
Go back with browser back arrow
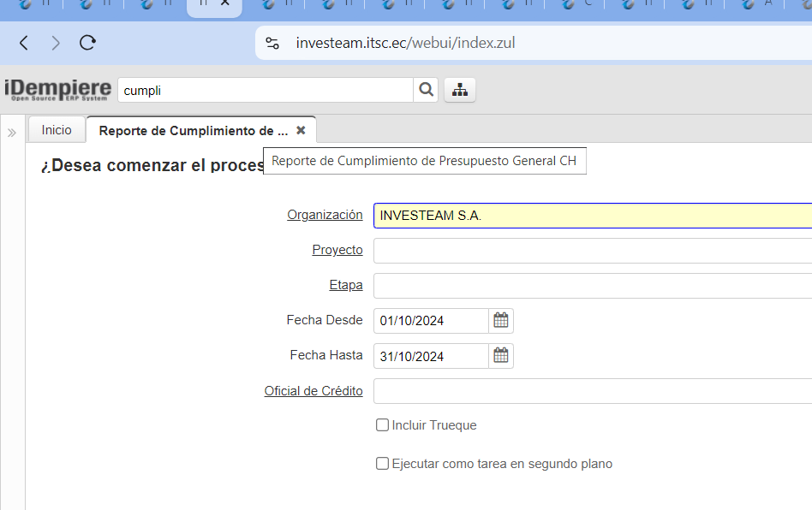24,43
